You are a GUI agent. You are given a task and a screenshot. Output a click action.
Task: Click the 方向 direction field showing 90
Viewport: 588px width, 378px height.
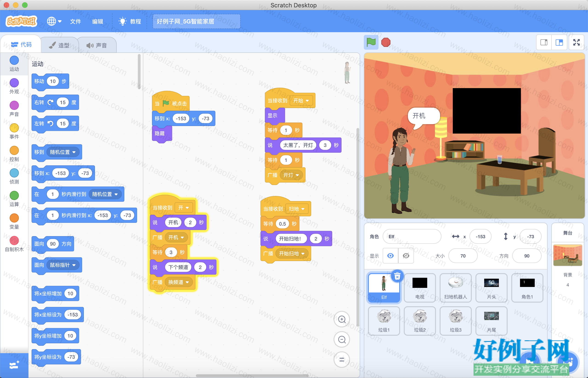(527, 256)
